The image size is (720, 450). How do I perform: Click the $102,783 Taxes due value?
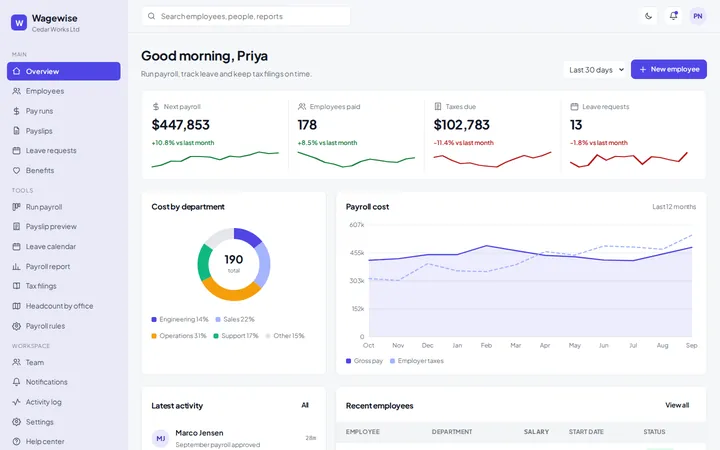click(x=461, y=124)
